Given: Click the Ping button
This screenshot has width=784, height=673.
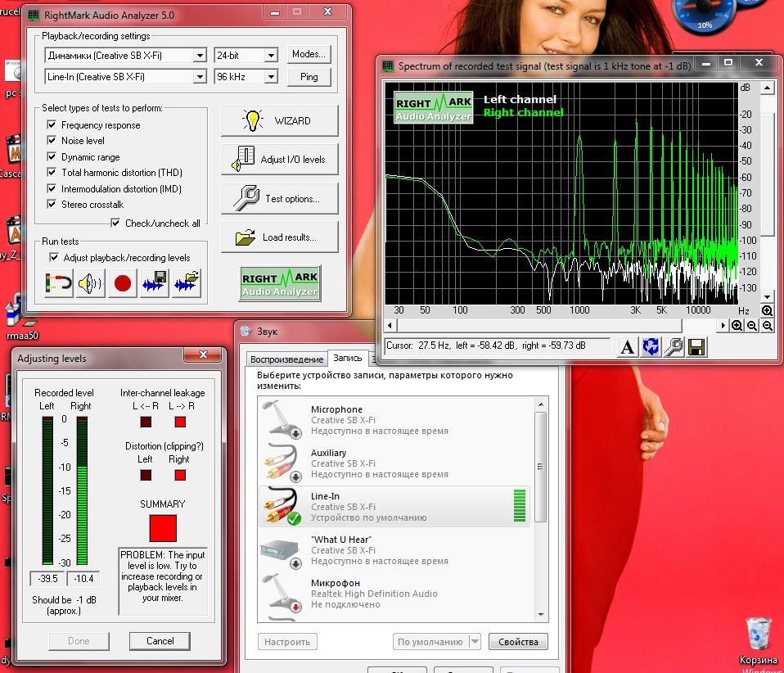Looking at the screenshot, I should point(309,77).
